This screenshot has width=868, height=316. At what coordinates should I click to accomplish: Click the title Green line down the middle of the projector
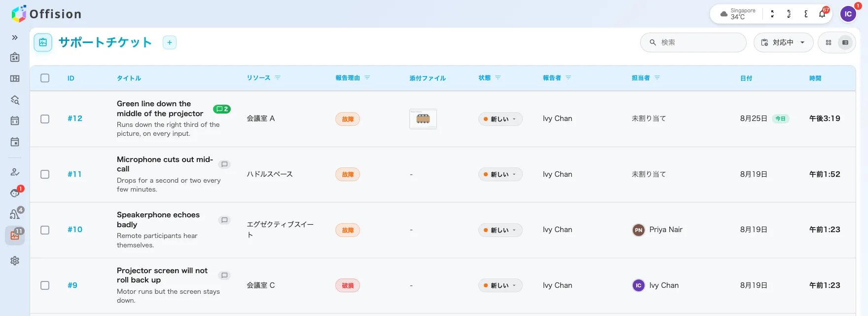coord(160,109)
